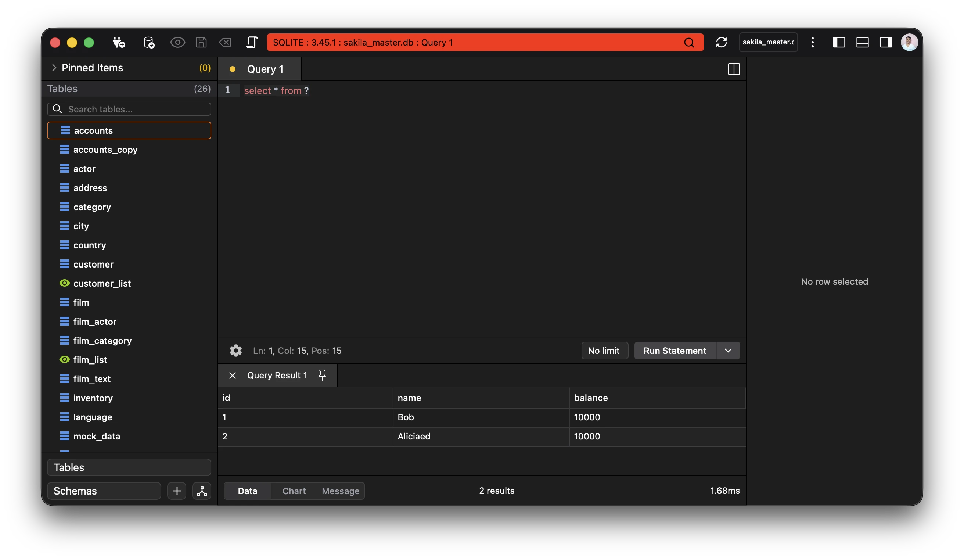
Task: Toggle the right sidebar panel
Action: (886, 43)
